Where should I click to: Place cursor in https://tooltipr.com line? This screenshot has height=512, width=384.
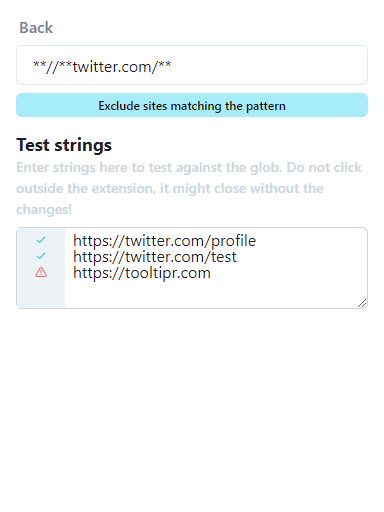coord(142,273)
